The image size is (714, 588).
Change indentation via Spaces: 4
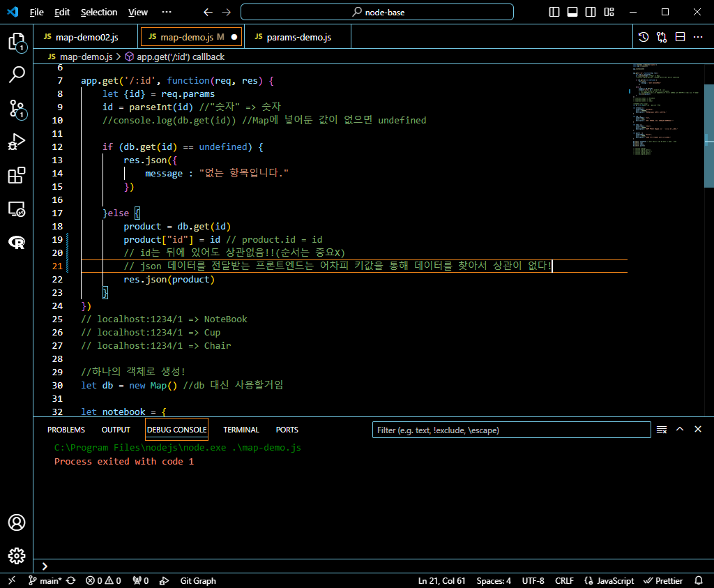pyautogui.click(x=494, y=581)
